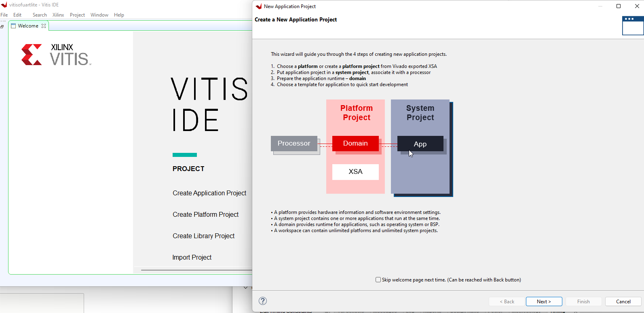Open the Search menu
This screenshot has height=313, width=644.
[40, 15]
